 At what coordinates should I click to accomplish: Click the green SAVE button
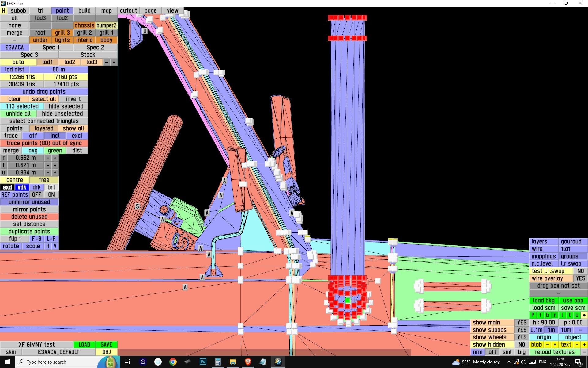click(106, 344)
